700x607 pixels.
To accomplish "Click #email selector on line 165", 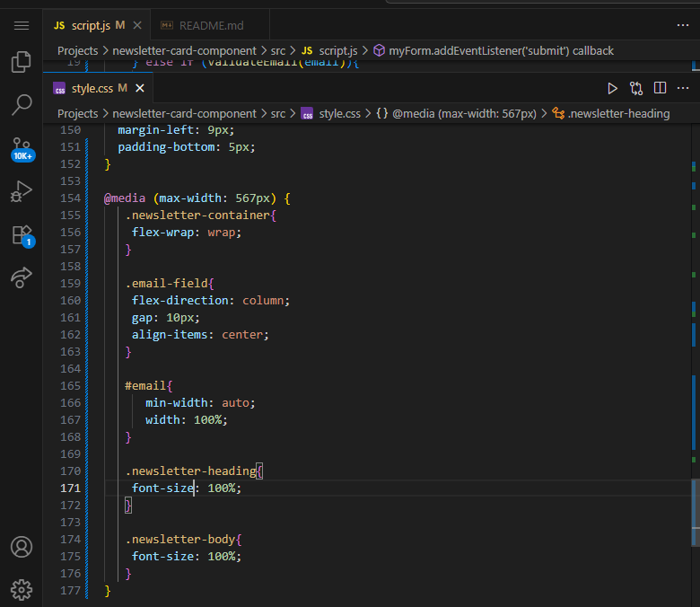I will (x=145, y=386).
